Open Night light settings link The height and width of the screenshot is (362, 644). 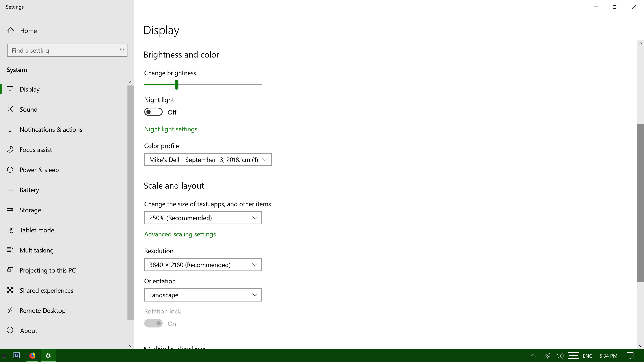point(171,129)
